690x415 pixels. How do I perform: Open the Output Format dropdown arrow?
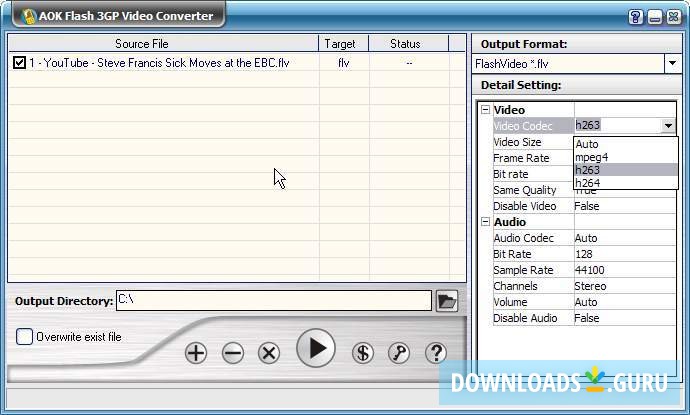(x=672, y=63)
